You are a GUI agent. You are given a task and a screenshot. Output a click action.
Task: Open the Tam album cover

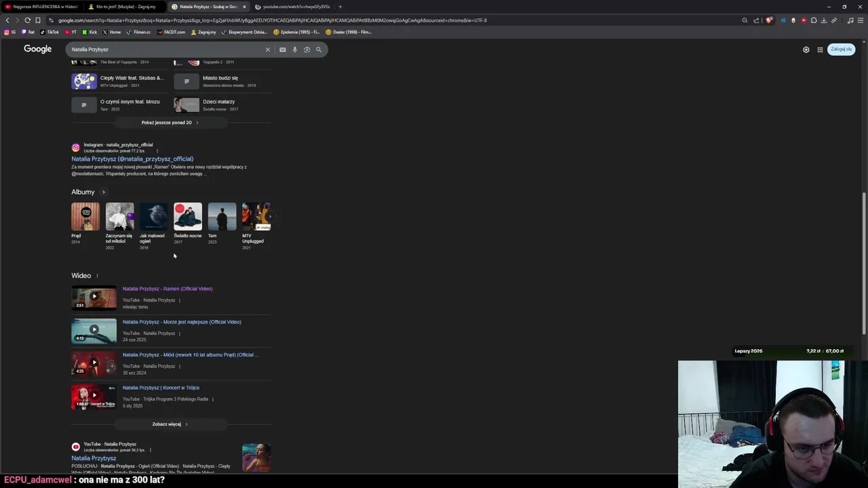pyautogui.click(x=222, y=217)
